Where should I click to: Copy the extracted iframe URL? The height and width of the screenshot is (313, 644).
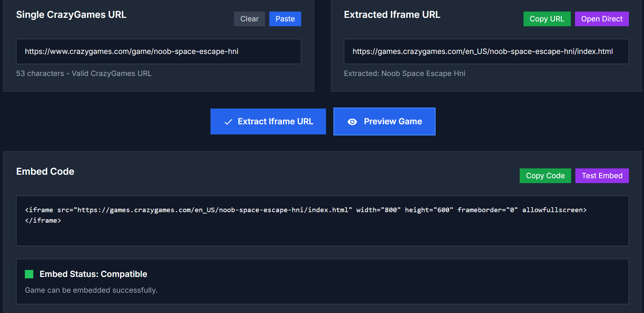click(x=547, y=19)
